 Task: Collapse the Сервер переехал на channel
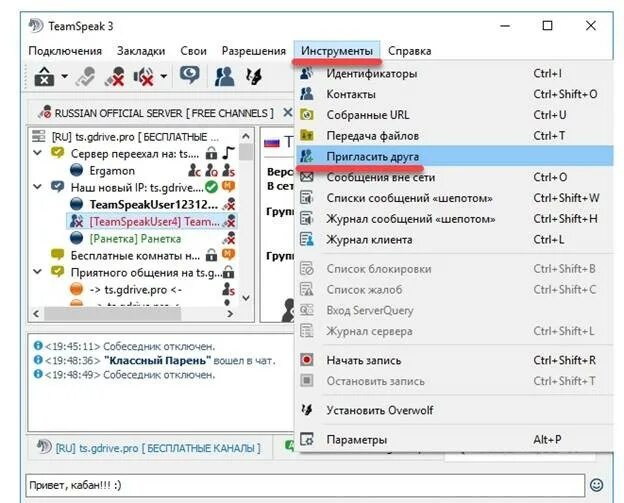pyautogui.click(x=37, y=153)
